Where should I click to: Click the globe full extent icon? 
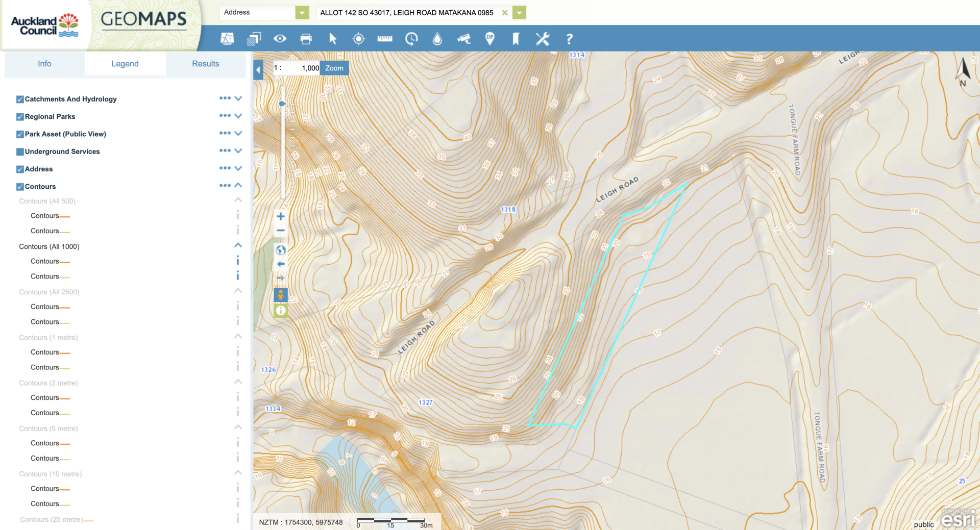tap(280, 250)
